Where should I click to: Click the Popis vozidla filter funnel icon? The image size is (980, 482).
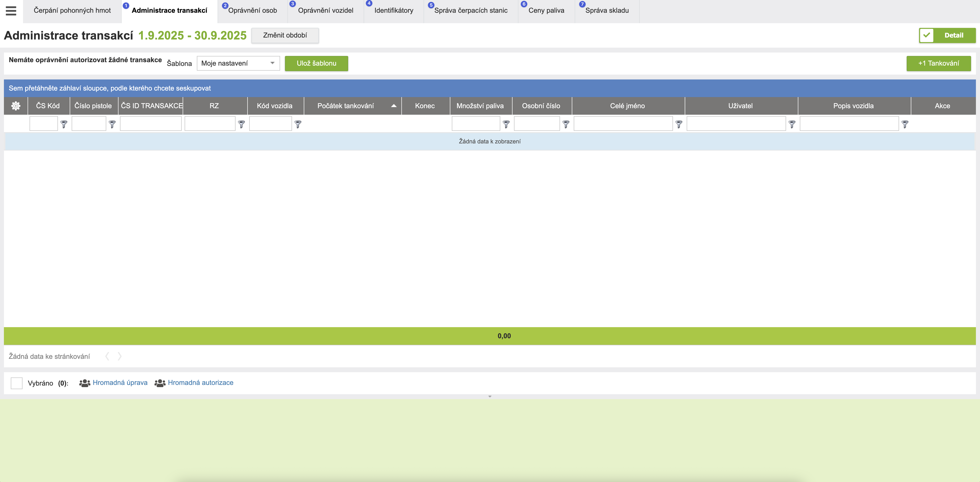905,124
